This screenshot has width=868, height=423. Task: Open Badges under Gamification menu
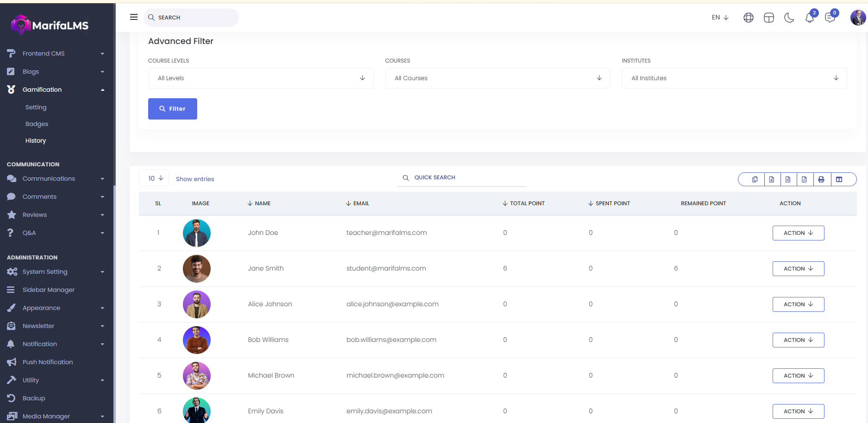pyautogui.click(x=37, y=124)
